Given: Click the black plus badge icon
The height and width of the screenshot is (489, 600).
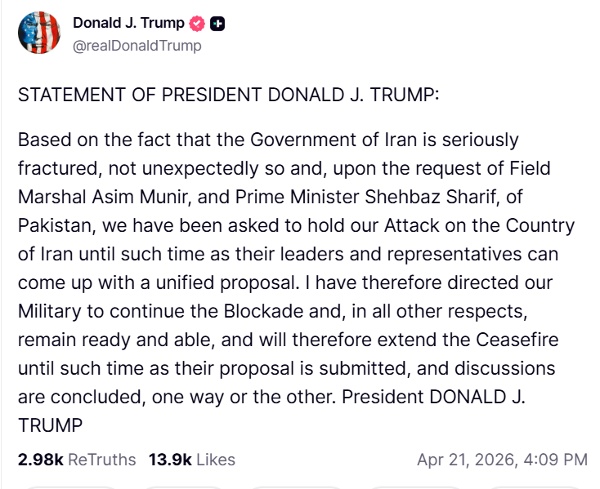Looking at the screenshot, I should pyautogui.click(x=217, y=24).
